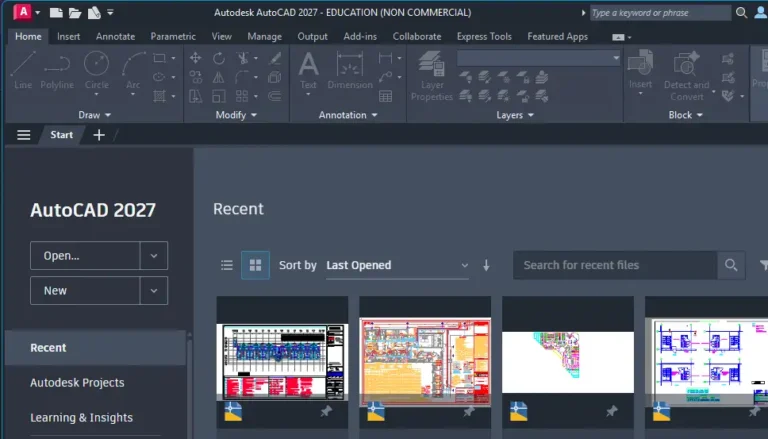Open the Collaborate ribbon tab
Image resolution: width=768 pixels, height=439 pixels.
(417, 37)
